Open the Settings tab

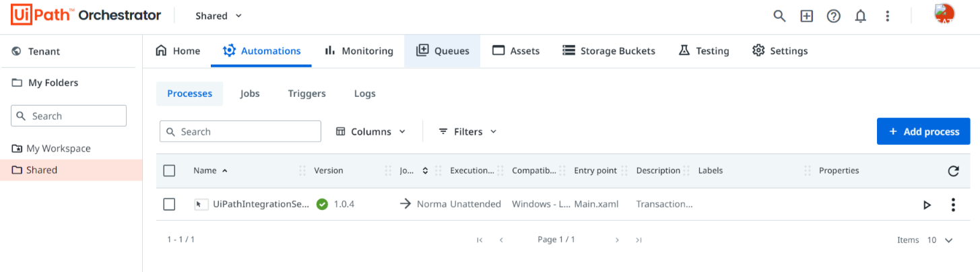point(780,51)
